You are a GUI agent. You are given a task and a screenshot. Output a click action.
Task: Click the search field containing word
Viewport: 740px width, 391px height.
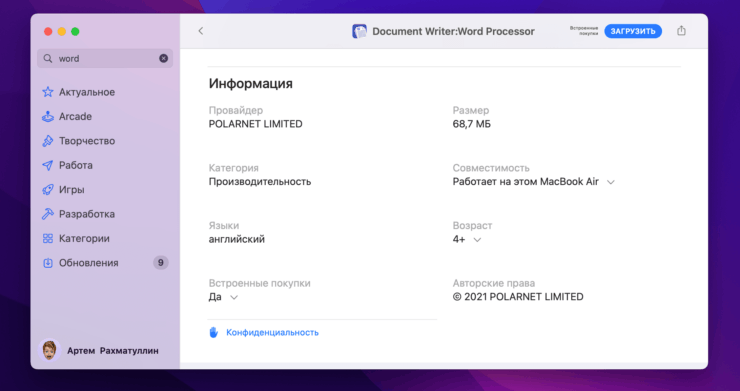click(105, 59)
